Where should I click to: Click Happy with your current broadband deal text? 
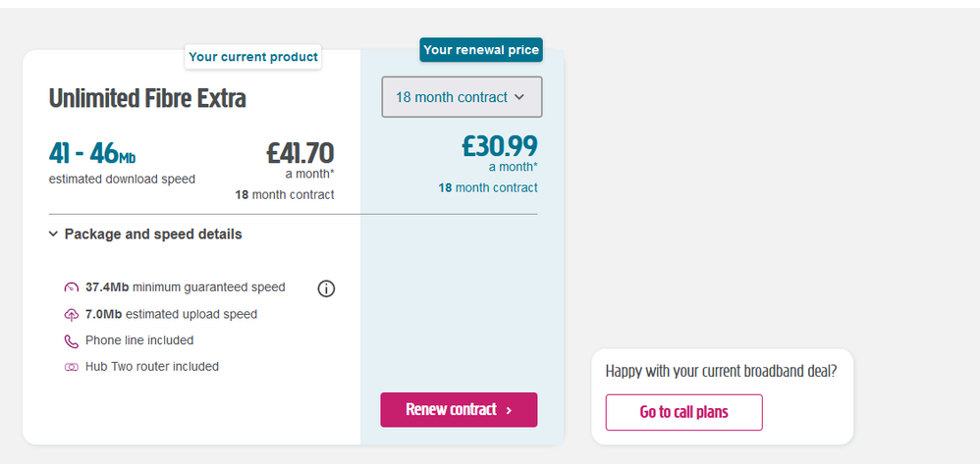[721, 372]
